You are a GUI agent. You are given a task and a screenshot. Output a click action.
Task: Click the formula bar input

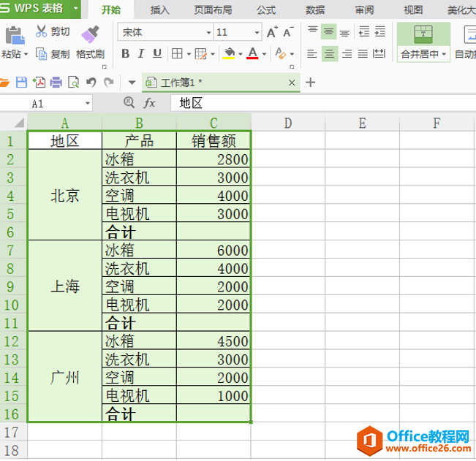click(323, 103)
